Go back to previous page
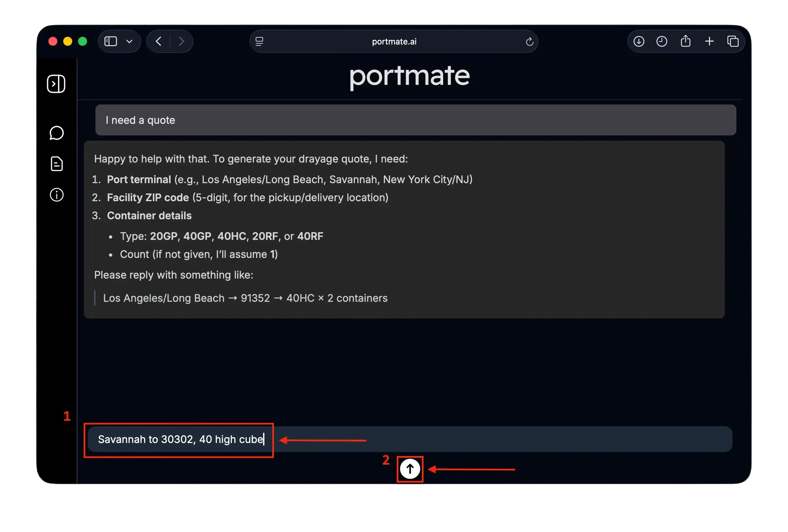The width and height of the screenshot is (788, 532). (158, 41)
